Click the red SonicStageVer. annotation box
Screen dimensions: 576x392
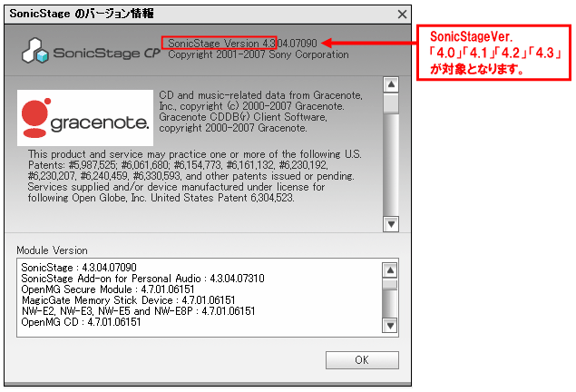(x=495, y=54)
